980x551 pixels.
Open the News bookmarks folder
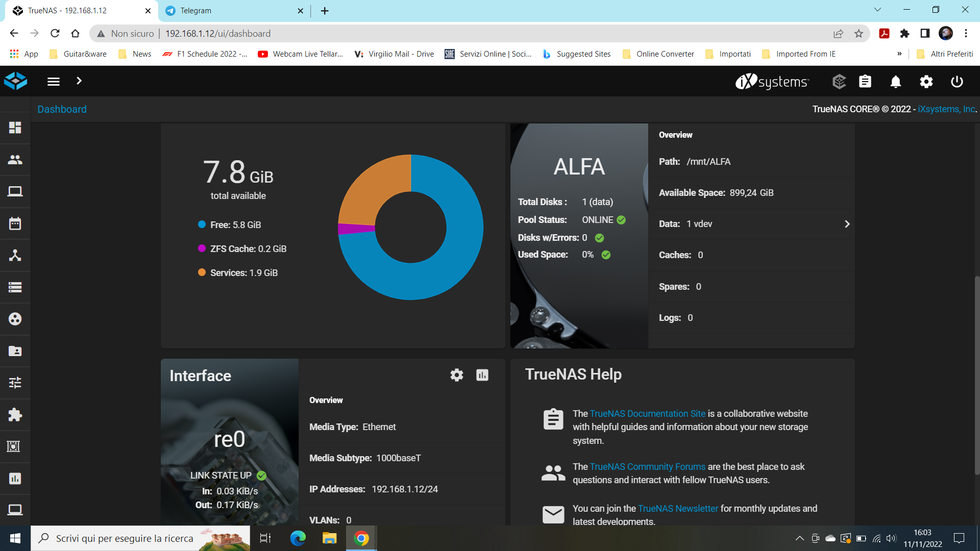tap(135, 54)
